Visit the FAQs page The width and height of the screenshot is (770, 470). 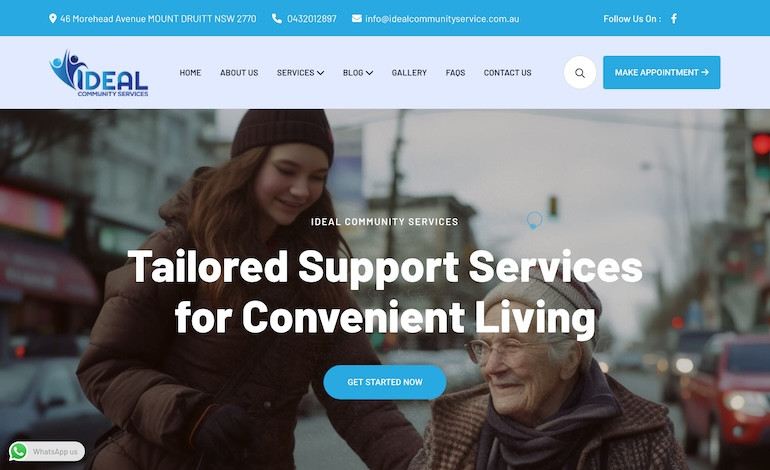tap(455, 73)
